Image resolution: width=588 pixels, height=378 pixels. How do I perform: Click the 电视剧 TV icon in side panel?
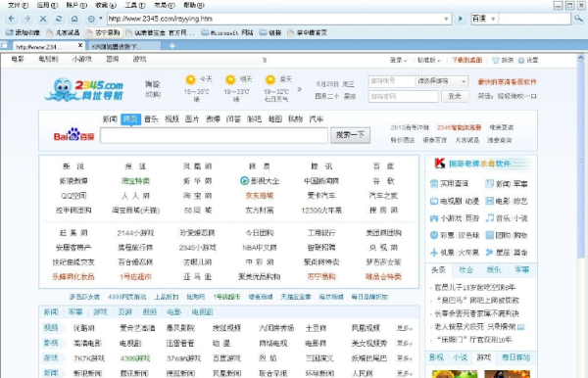(x=434, y=201)
